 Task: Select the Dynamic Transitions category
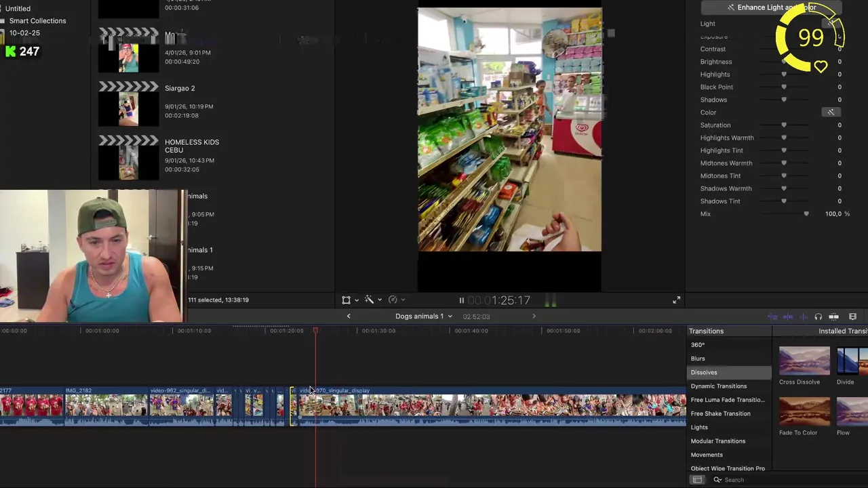tap(730, 386)
